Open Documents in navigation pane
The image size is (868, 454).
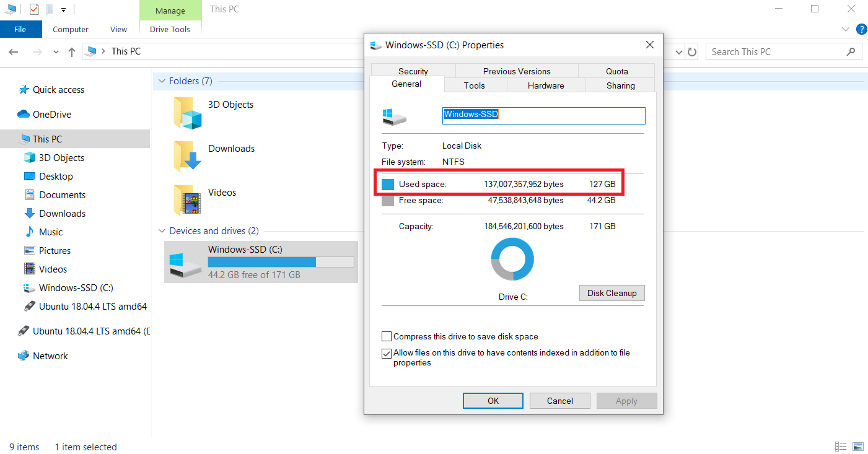click(62, 195)
